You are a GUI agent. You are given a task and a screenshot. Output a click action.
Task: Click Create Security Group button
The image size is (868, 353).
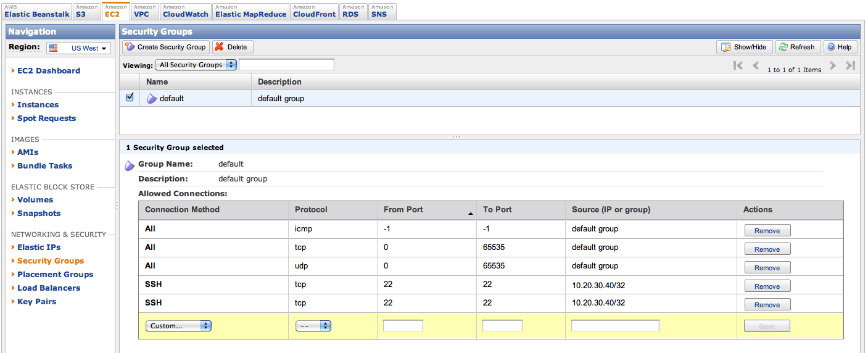point(166,47)
